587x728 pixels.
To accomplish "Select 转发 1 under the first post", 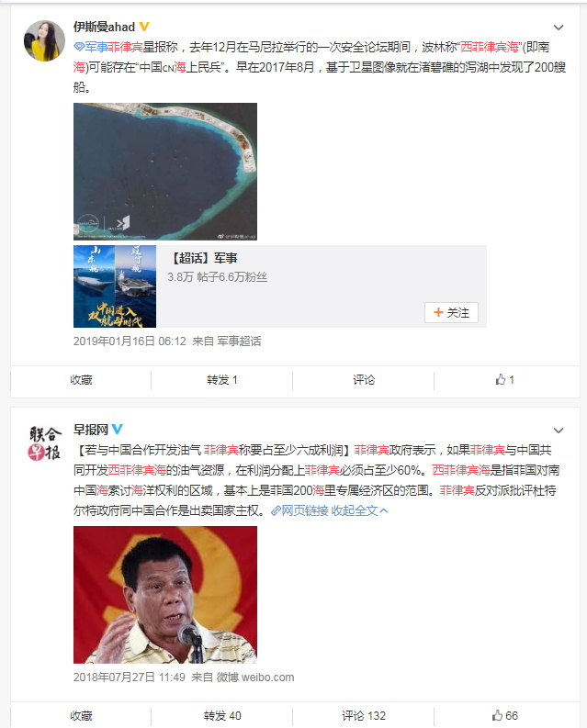I will (x=222, y=380).
